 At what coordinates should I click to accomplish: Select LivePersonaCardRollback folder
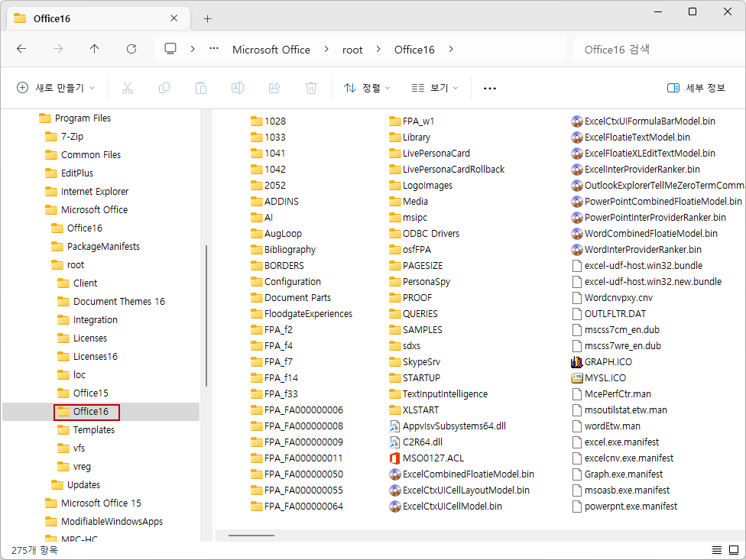pyautogui.click(x=446, y=170)
